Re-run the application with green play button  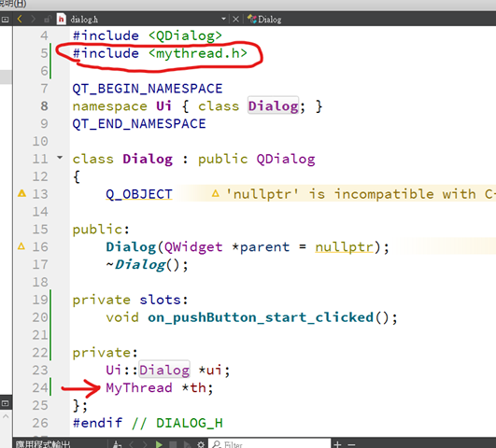coord(159,444)
